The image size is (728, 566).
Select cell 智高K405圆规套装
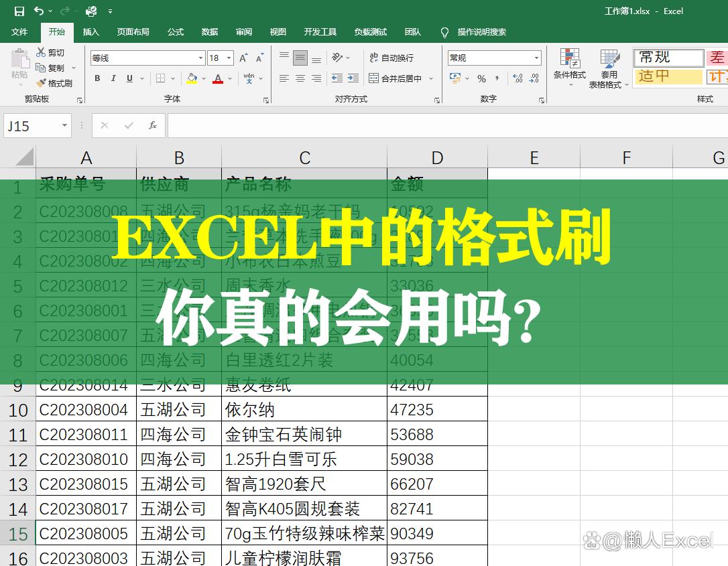[304, 508]
